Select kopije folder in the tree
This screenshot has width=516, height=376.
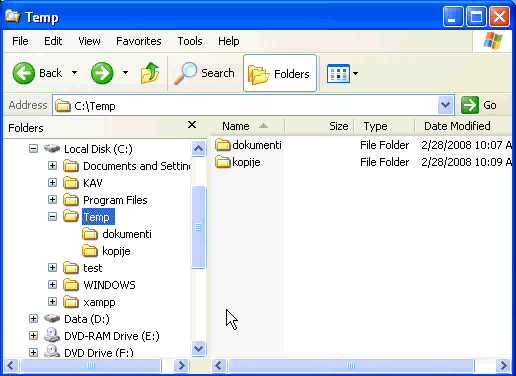click(116, 251)
